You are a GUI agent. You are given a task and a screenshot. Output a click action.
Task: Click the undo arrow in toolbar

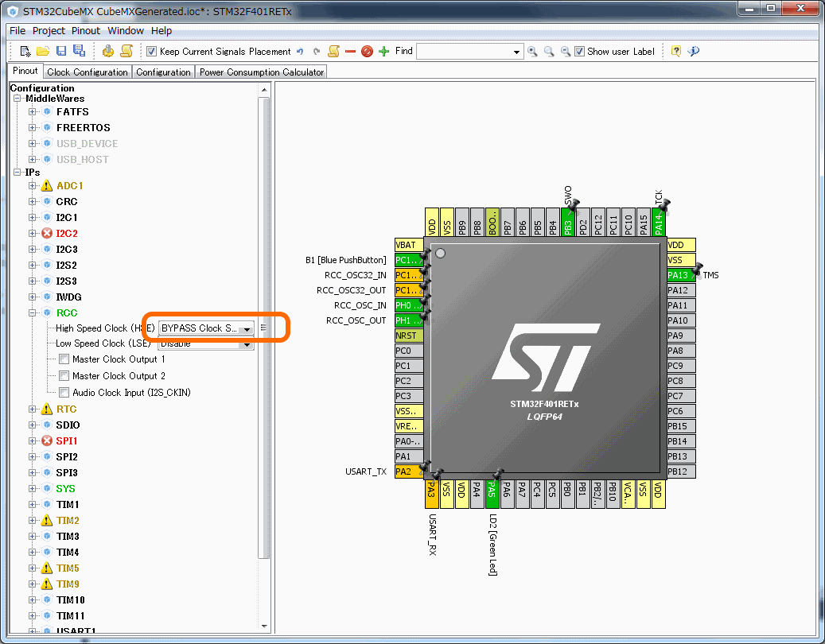coord(300,52)
